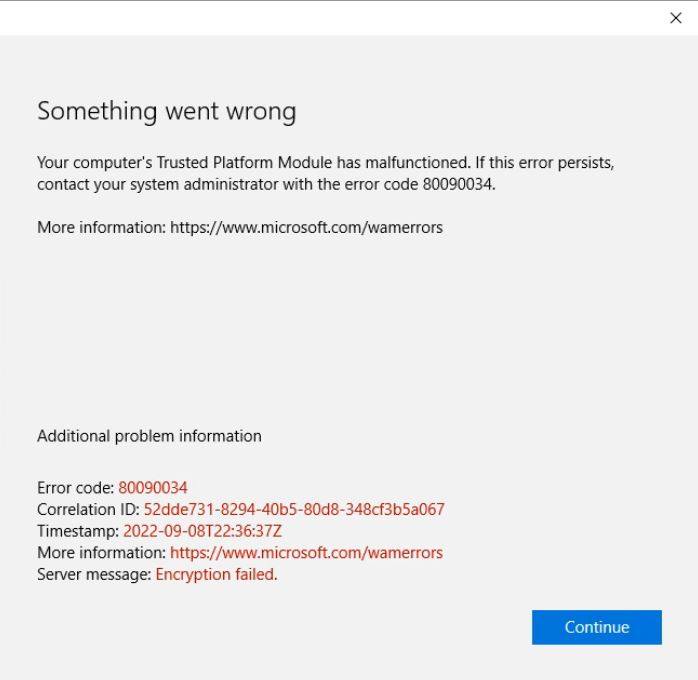Click error code 80090034 within the paragraph
This screenshot has width=698, height=680.
point(458,184)
